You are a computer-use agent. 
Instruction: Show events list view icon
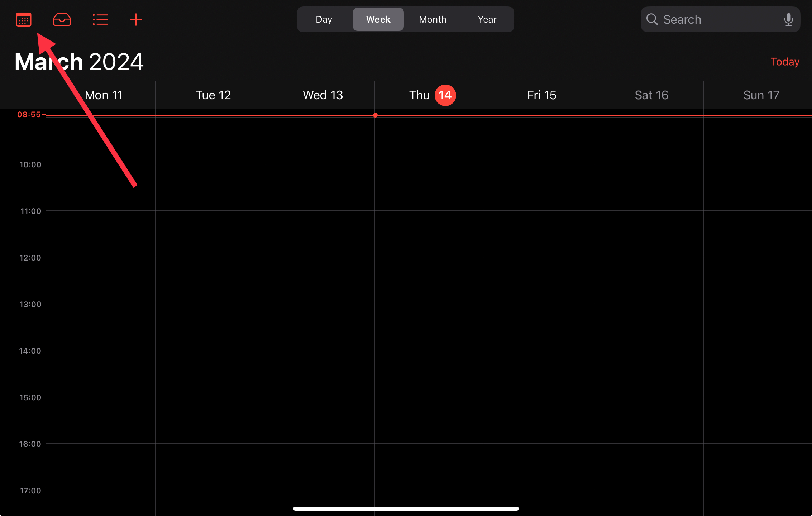100,19
